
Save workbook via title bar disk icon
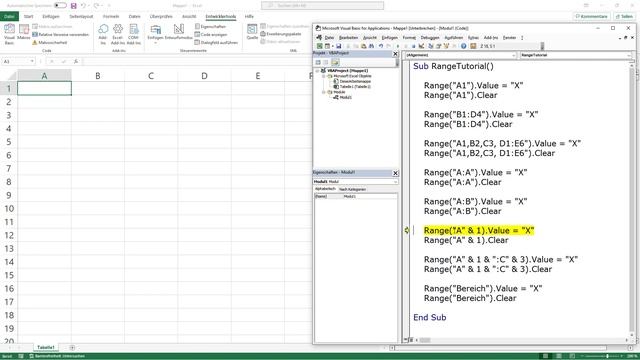[x=73, y=6]
